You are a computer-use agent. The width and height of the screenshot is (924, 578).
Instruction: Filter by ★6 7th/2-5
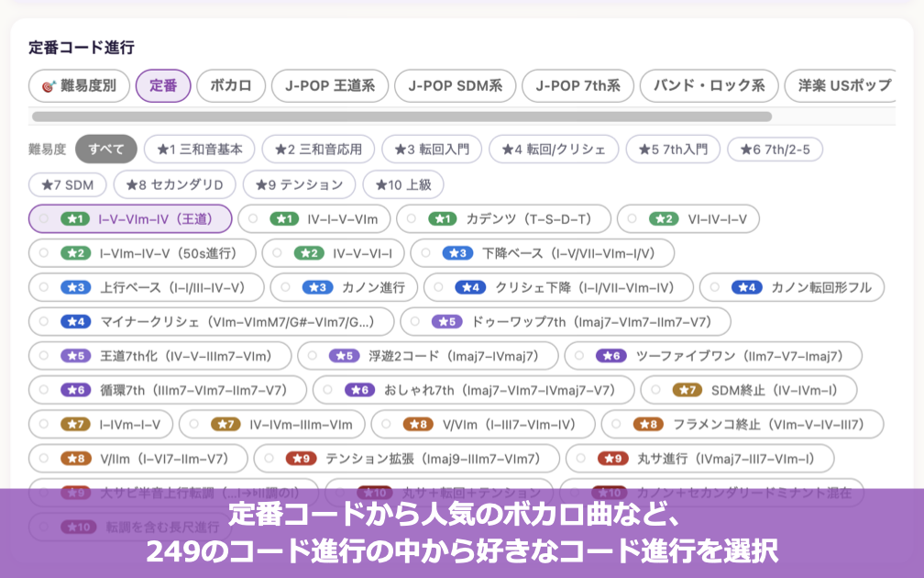pos(775,150)
